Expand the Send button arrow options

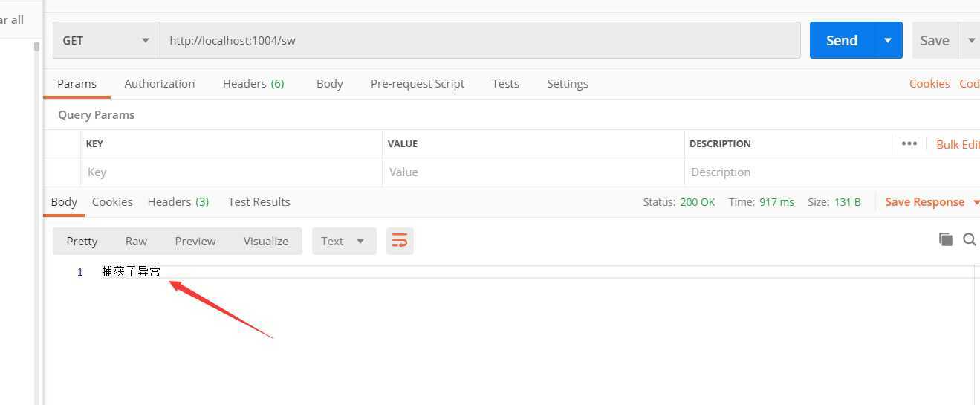887,40
